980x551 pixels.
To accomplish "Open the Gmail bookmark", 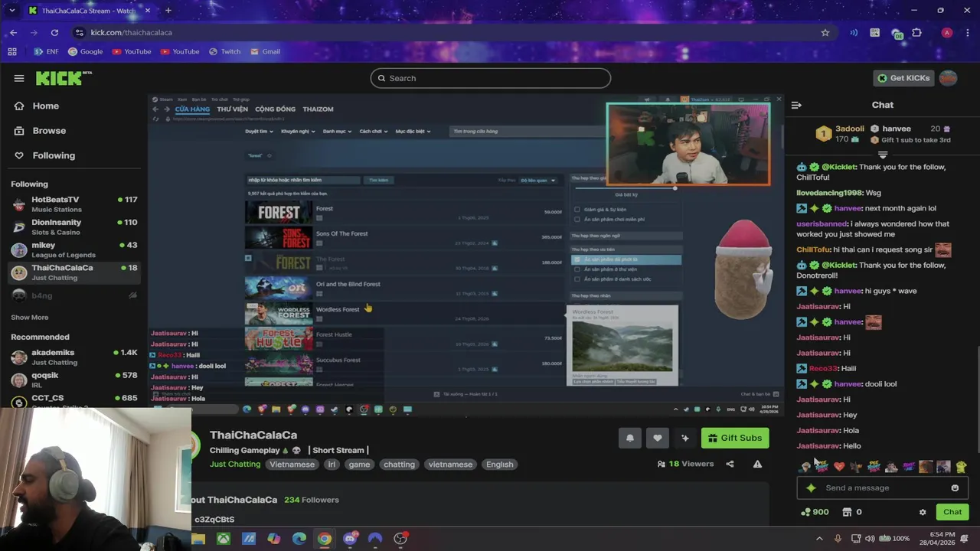I will [265, 51].
